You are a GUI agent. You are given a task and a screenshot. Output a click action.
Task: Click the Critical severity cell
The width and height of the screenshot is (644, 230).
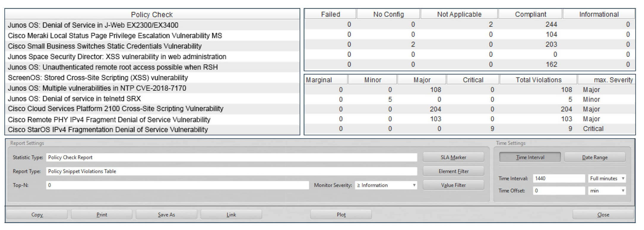[x=593, y=129]
